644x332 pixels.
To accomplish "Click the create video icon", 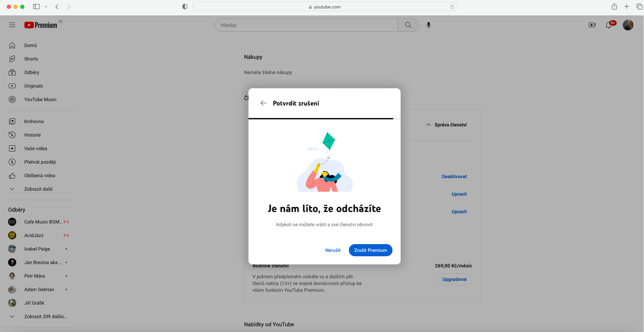I will click(x=592, y=25).
